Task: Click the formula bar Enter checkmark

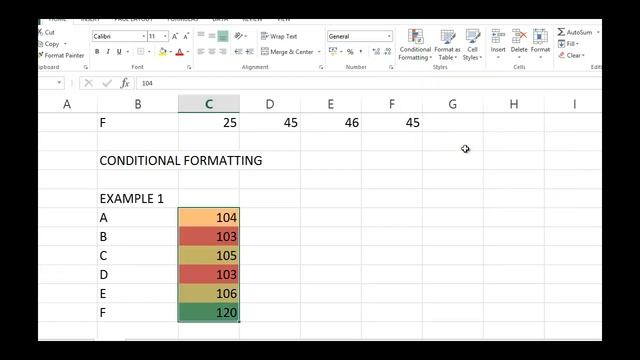Action: click(107, 83)
